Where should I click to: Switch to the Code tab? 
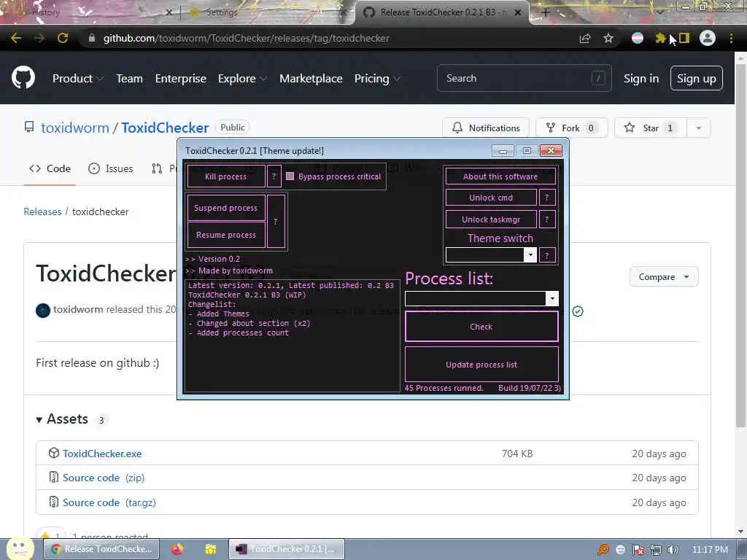pos(50,168)
